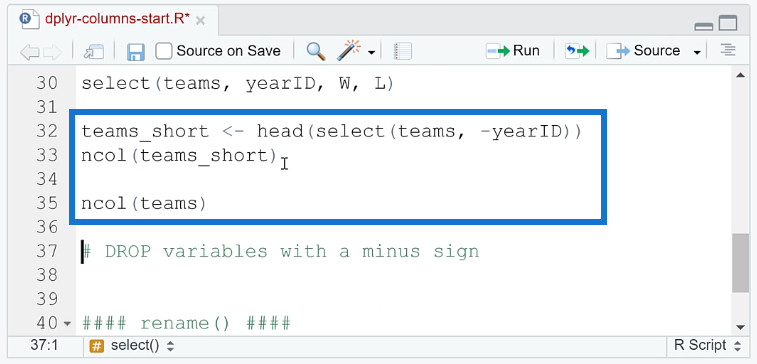Go forward with the right arrow icon

(x=53, y=52)
